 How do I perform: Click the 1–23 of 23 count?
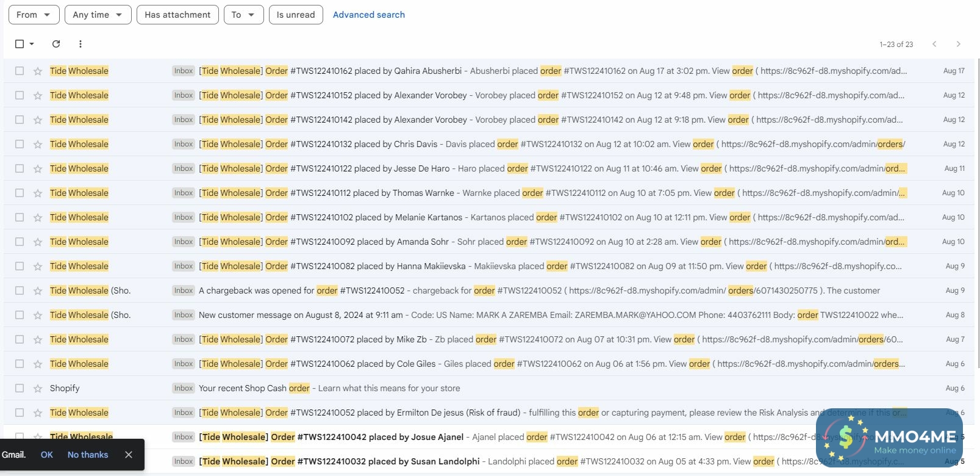tap(896, 45)
